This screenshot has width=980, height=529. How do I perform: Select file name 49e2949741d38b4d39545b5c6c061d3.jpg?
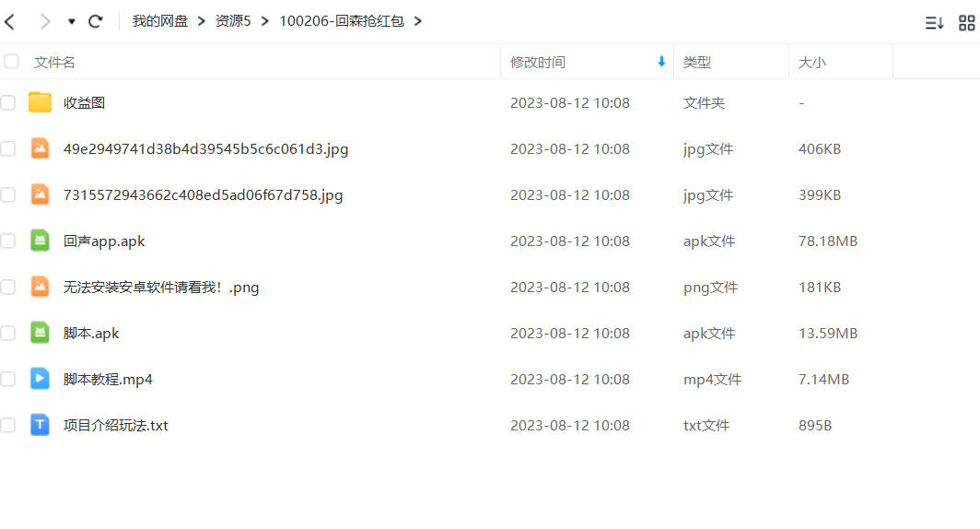205,148
